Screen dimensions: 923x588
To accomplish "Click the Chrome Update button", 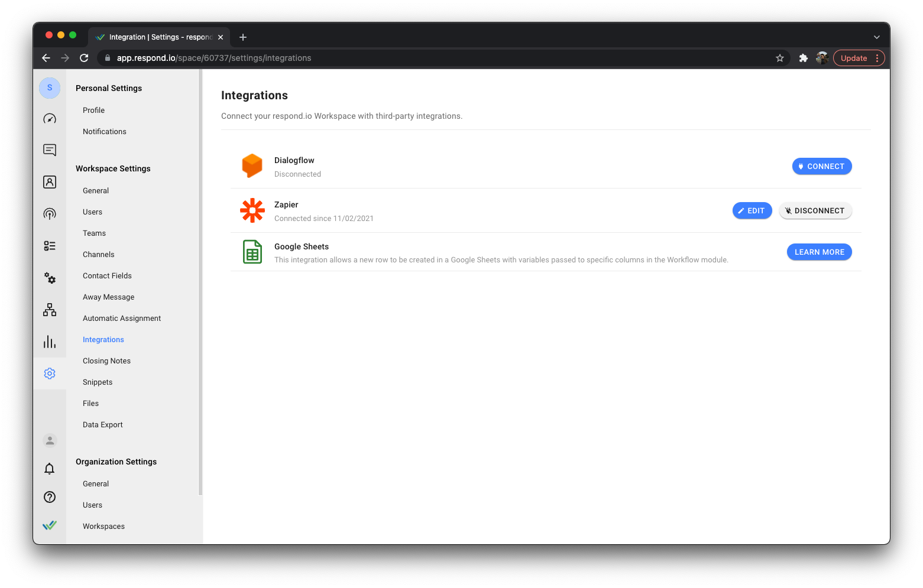I will pyautogui.click(x=854, y=58).
